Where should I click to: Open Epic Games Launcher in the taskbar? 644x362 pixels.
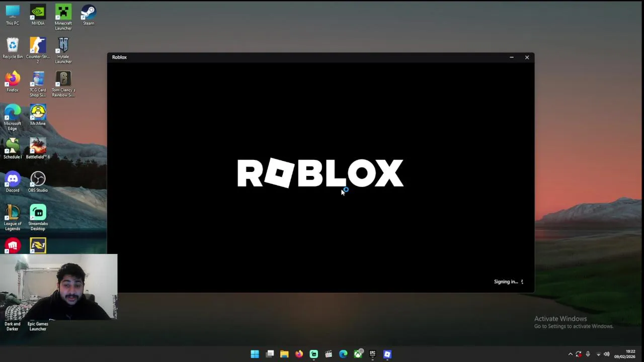372,354
